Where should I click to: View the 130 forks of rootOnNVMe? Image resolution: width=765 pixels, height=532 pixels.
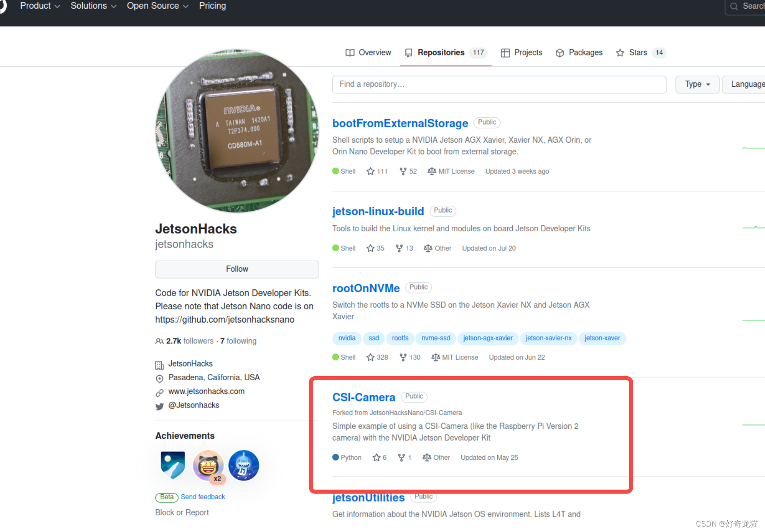pyautogui.click(x=410, y=357)
